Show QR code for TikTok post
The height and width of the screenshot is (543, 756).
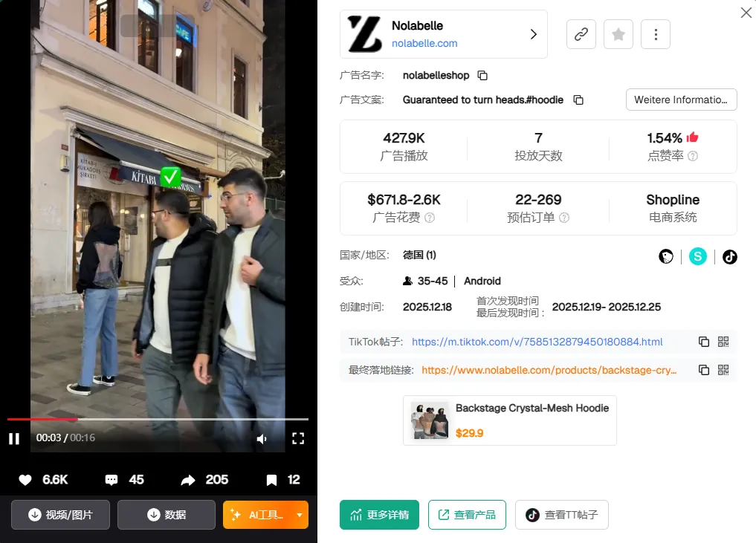[x=723, y=342]
